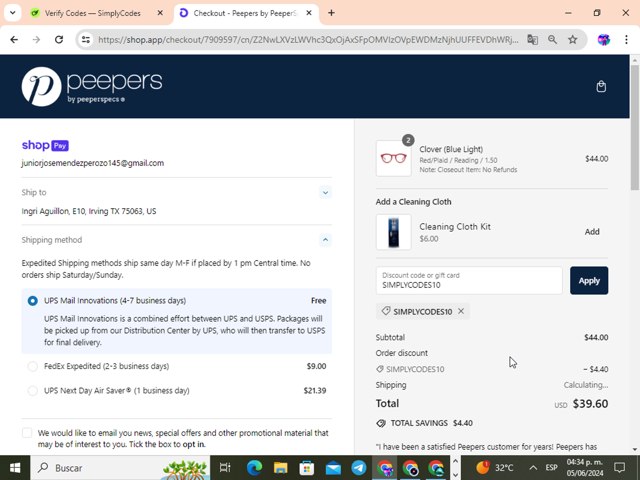The height and width of the screenshot is (480, 640).
Task: Close the Checkout Peepers tab
Action: click(x=309, y=13)
